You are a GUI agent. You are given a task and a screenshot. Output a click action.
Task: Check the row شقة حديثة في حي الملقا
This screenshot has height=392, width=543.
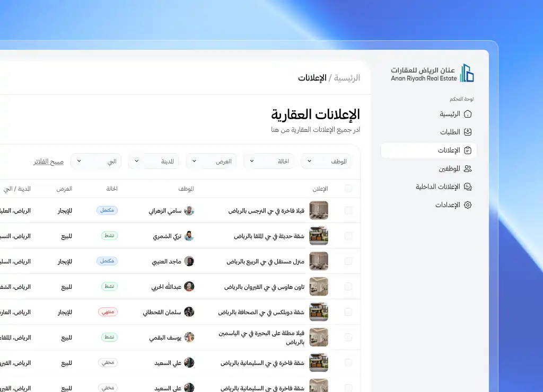click(348, 236)
